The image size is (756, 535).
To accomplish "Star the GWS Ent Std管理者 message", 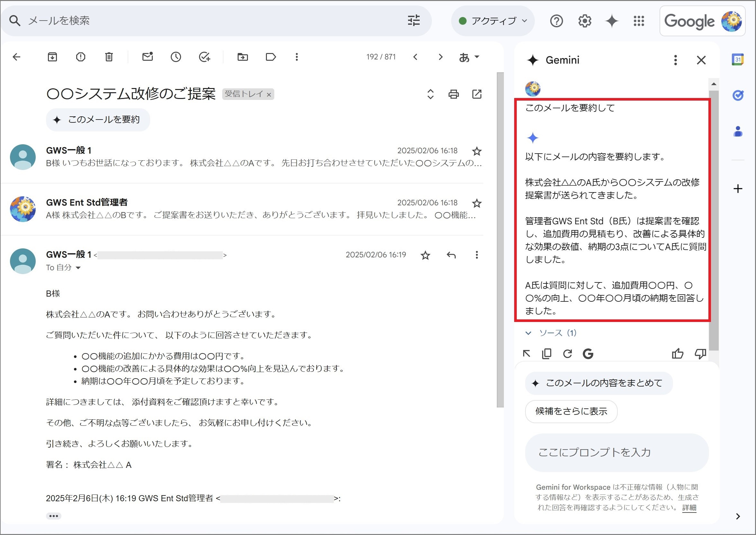I will (x=477, y=203).
